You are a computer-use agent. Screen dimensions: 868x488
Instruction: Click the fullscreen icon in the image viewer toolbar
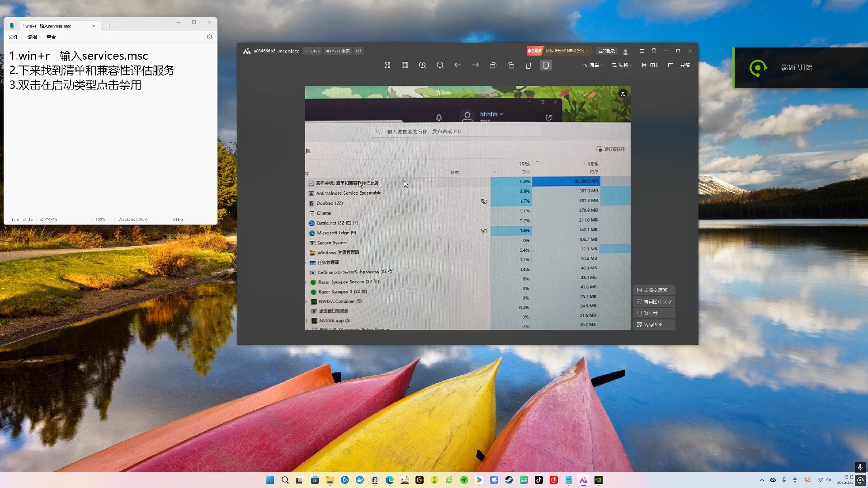[387, 65]
